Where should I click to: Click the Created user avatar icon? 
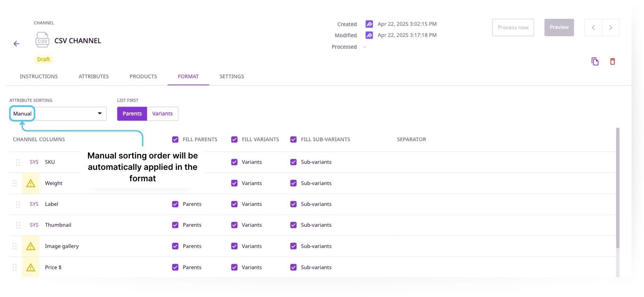tap(369, 24)
